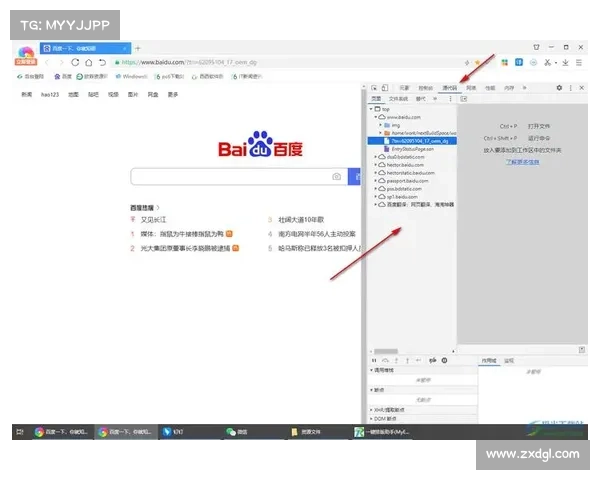Show more DevTools tabs chevron
The width and height of the screenshot is (600, 480).
pos(525,88)
